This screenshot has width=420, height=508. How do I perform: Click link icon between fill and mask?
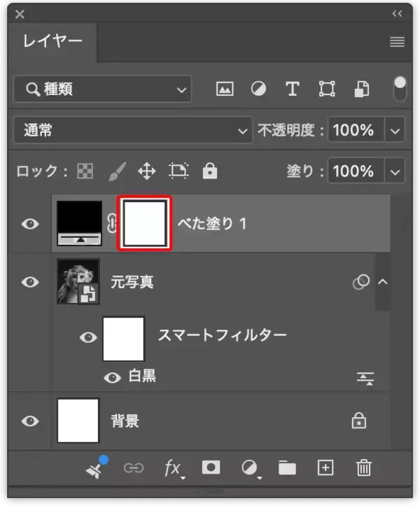pyautogui.click(x=111, y=223)
